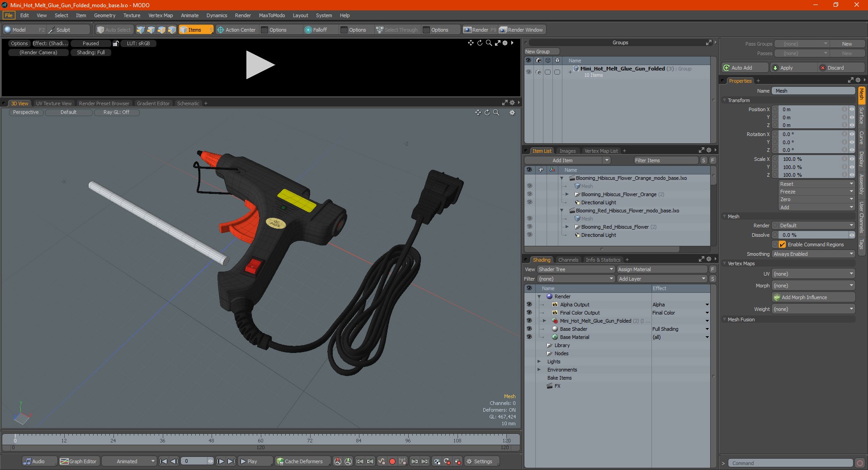Click the red circle beside Command field

860,463
